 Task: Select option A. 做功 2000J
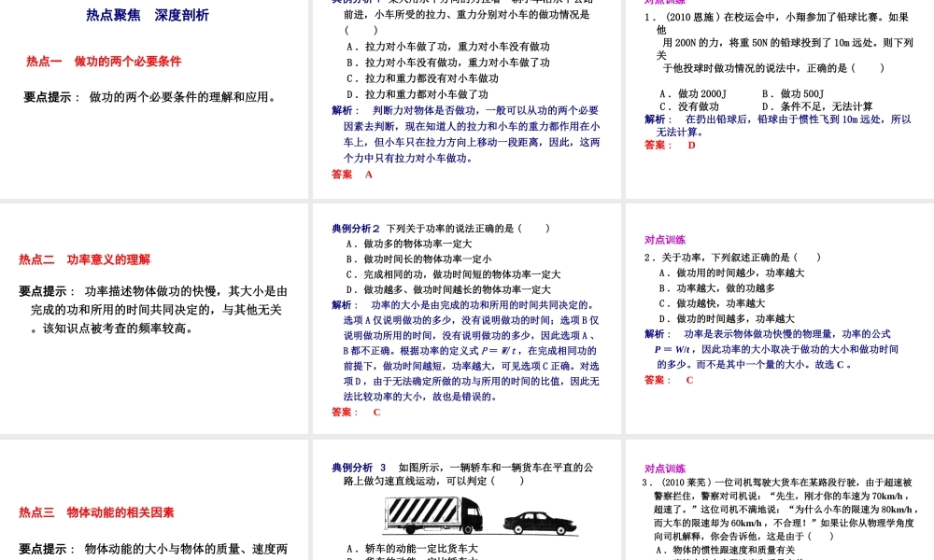click(693, 94)
